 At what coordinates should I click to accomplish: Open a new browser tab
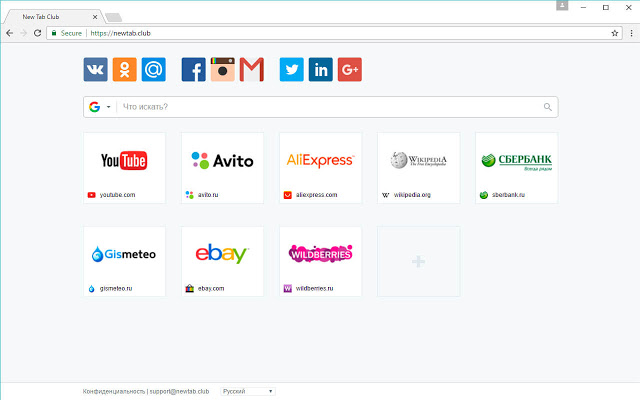(x=113, y=17)
